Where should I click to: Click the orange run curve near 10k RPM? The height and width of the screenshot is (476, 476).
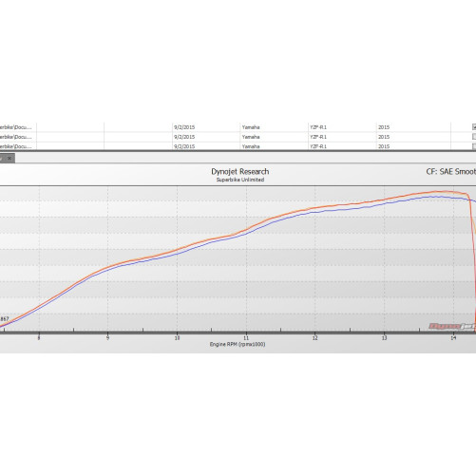pos(178,250)
